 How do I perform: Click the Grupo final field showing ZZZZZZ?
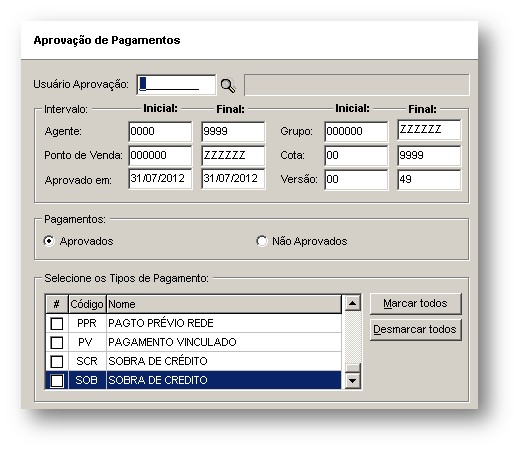click(429, 130)
